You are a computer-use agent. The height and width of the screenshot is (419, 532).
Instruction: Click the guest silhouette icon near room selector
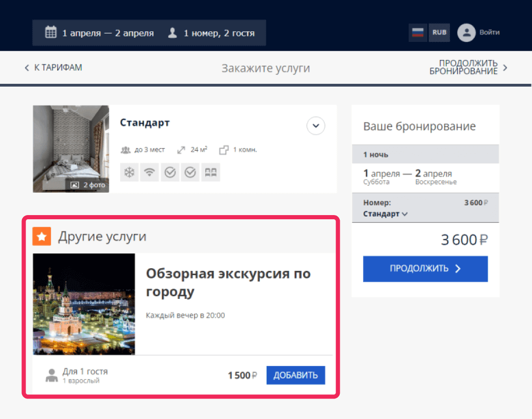[x=173, y=33]
